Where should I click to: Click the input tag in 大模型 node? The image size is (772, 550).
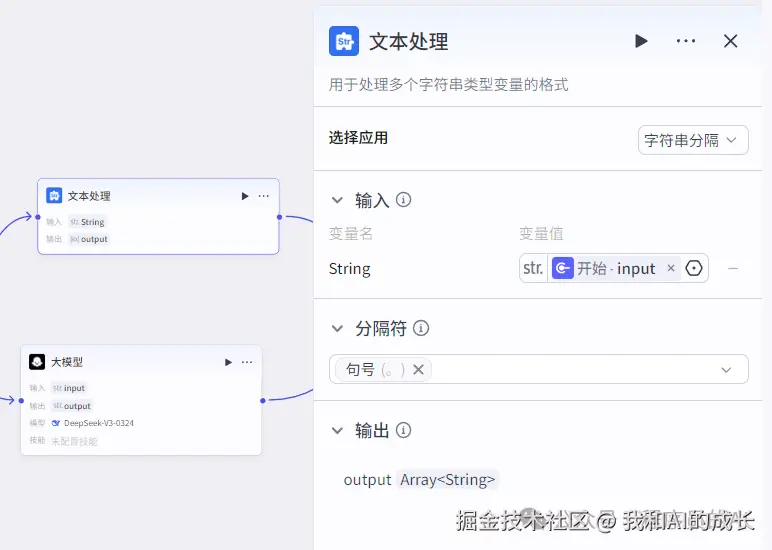69,388
